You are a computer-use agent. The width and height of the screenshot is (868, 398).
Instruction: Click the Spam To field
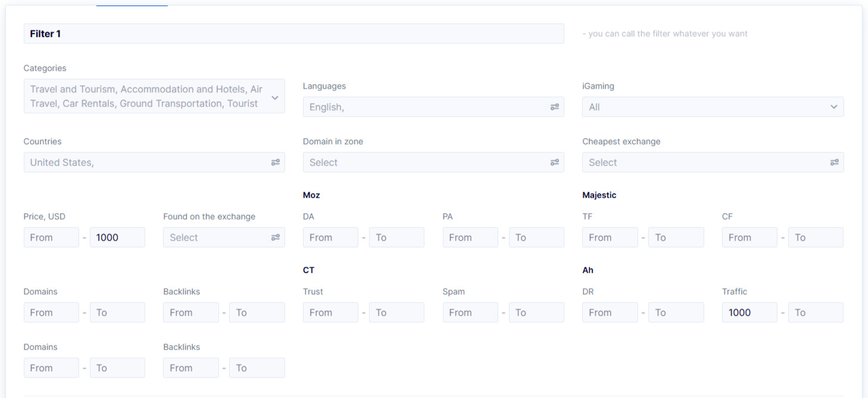pyautogui.click(x=536, y=312)
